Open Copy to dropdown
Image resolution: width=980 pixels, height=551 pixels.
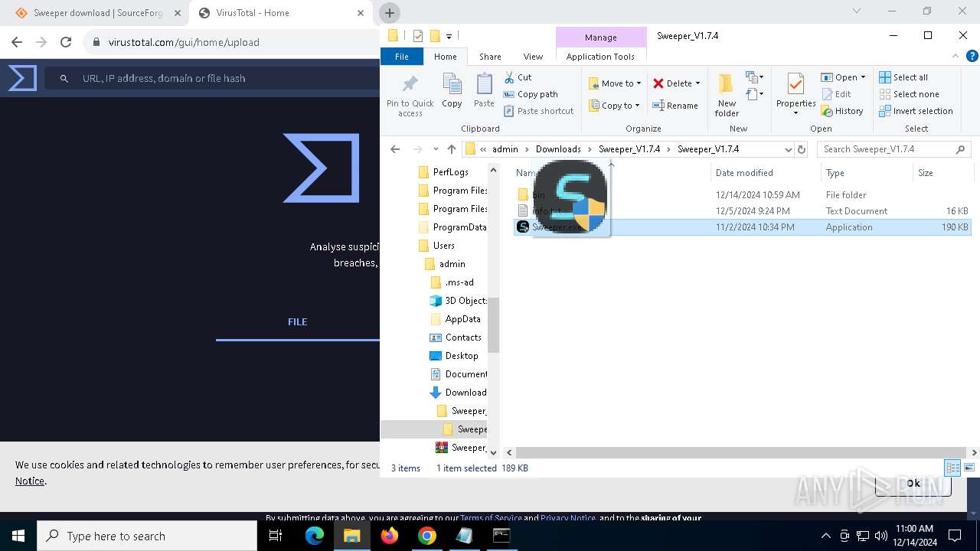[616, 106]
